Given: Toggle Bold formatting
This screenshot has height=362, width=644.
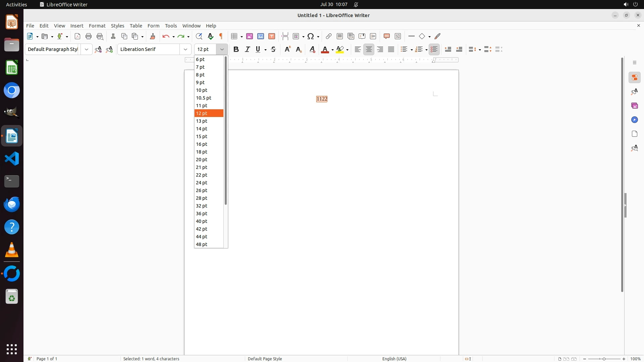Looking at the screenshot, I should click(236, 49).
